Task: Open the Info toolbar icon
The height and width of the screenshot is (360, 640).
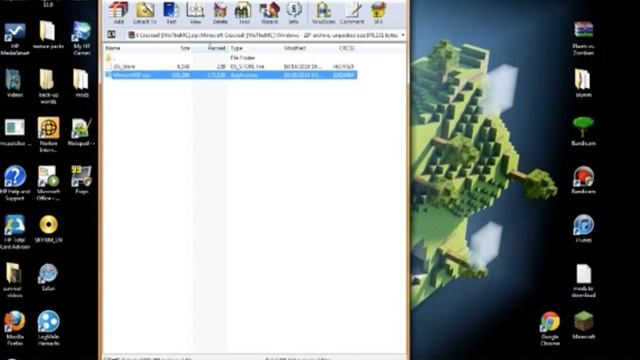Action: tap(293, 13)
